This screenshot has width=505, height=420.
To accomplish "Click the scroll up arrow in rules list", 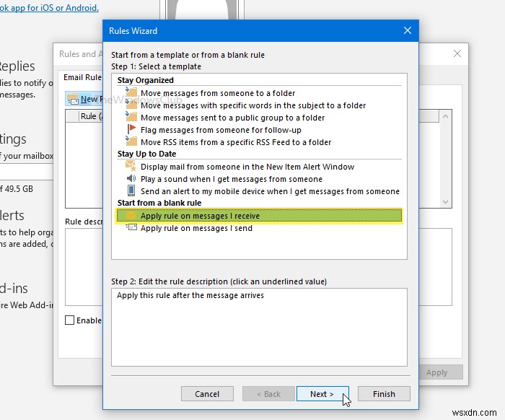I will (445, 116).
